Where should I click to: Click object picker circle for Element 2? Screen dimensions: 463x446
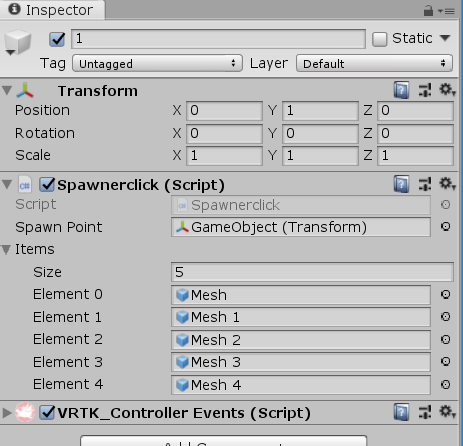[x=445, y=339]
